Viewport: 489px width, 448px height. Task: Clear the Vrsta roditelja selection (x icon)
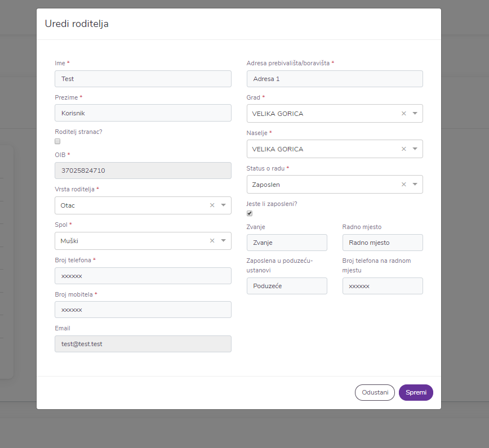(x=212, y=205)
